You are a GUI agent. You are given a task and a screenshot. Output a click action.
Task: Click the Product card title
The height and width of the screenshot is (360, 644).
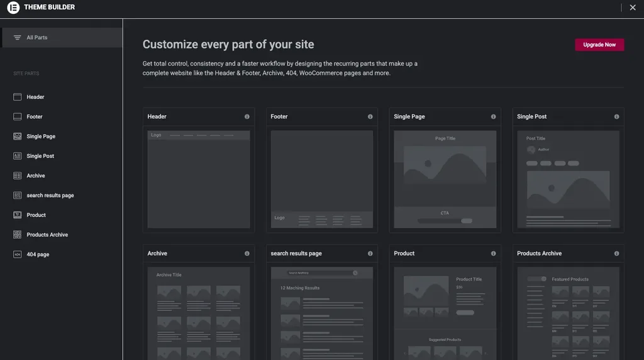(x=404, y=254)
